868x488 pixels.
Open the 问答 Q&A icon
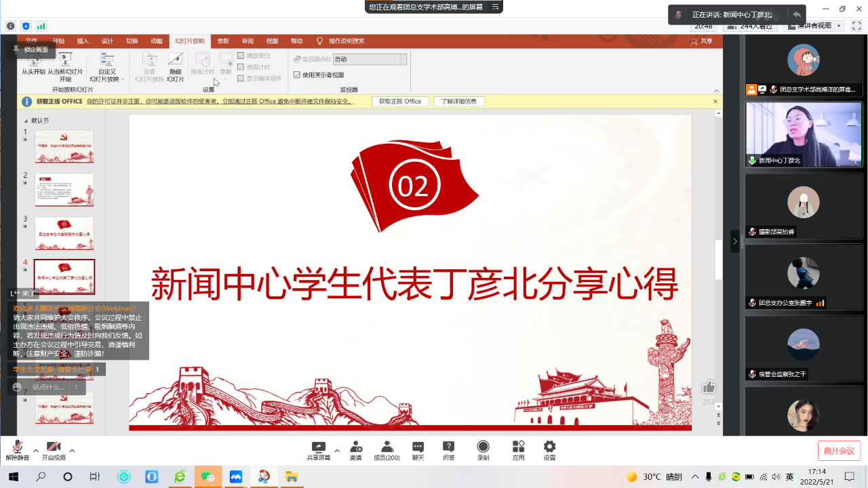click(448, 450)
